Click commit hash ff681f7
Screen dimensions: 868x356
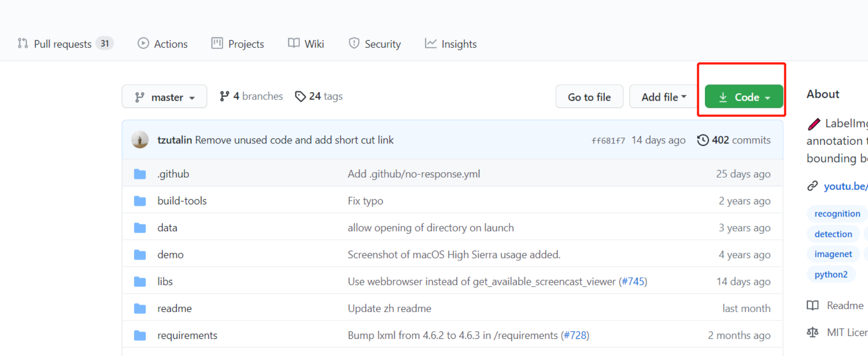608,140
